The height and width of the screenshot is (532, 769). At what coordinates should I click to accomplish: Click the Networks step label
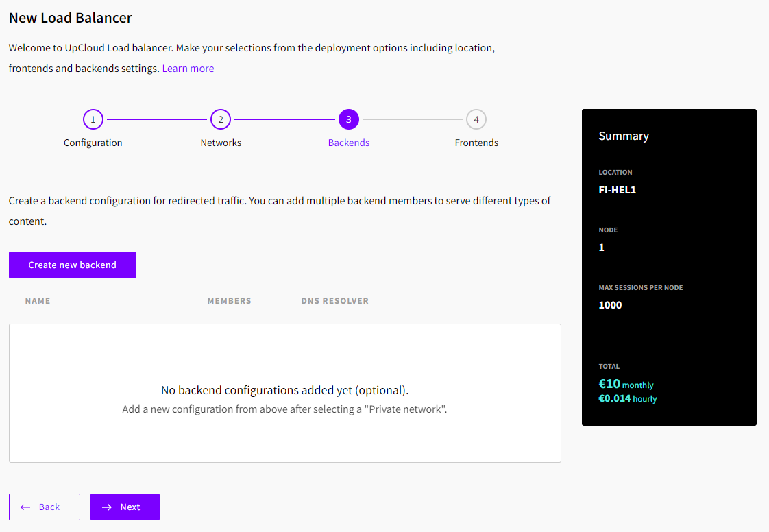[221, 143]
